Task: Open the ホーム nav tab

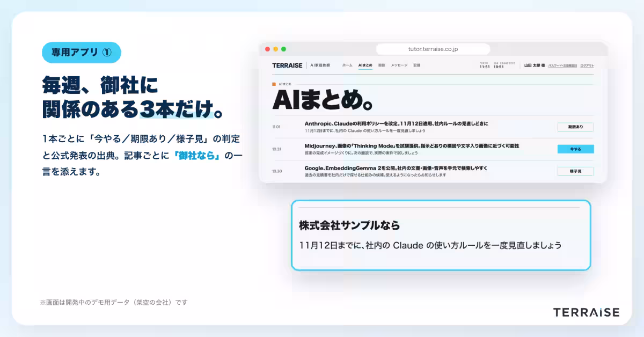Action: pyautogui.click(x=347, y=65)
